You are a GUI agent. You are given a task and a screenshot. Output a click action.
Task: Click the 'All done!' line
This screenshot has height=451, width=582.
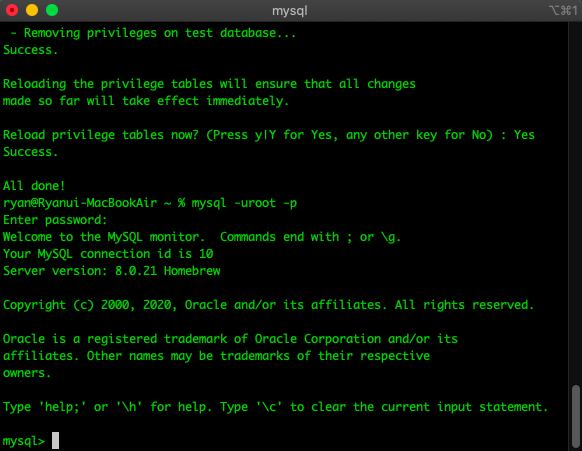point(34,186)
